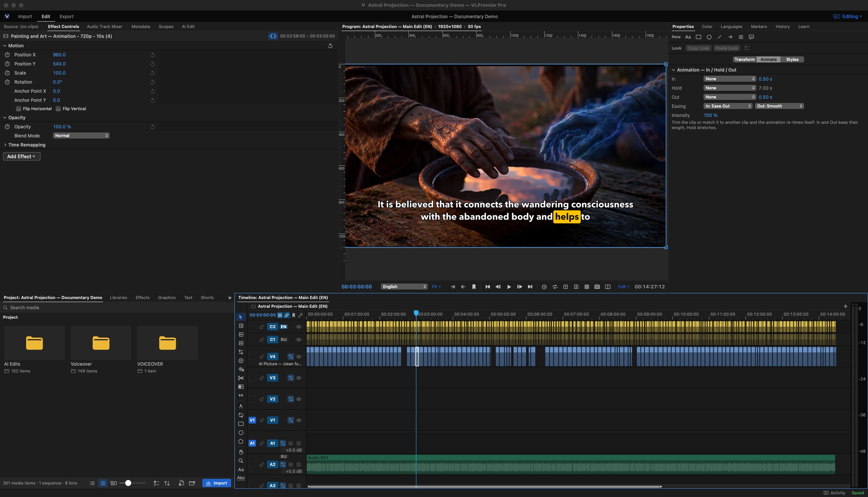Viewport: 868px width, 497px height.
Task: Select the Rectangle shape tool in timeline toolbar
Action: tap(241, 424)
